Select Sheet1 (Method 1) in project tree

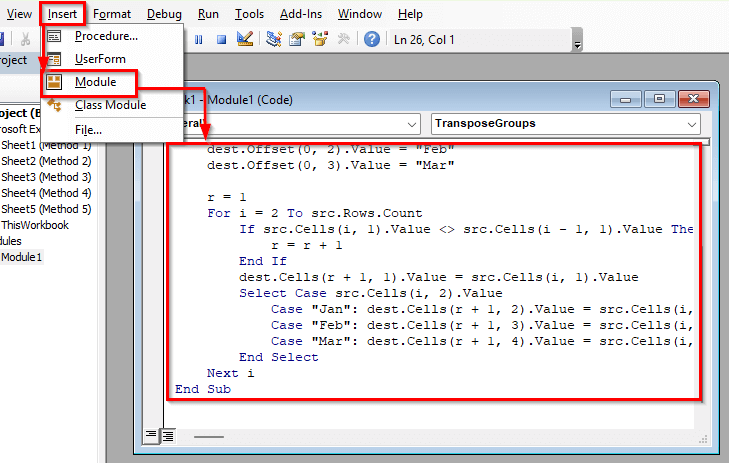click(x=46, y=146)
